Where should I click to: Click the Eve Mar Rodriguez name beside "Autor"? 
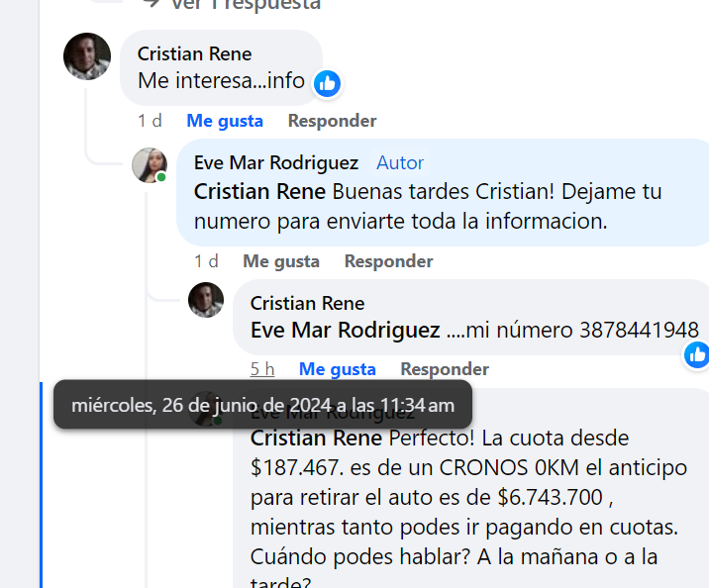click(x=276, y=162)
